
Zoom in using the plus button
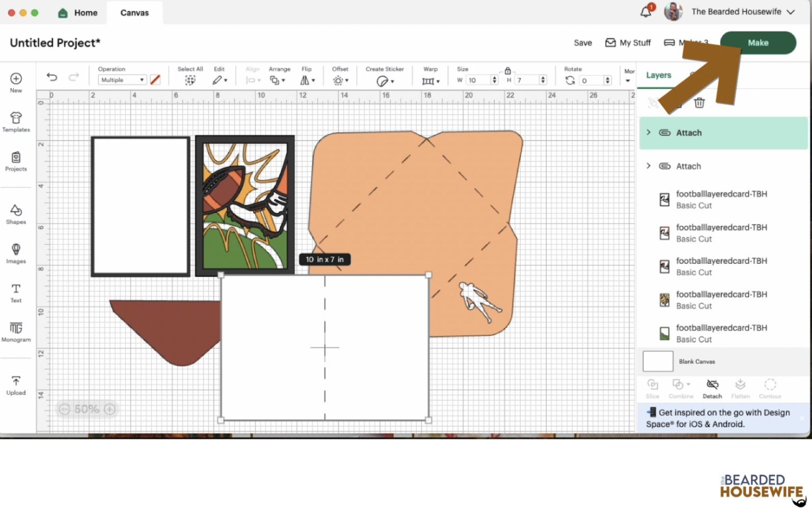tap(109, 409)
